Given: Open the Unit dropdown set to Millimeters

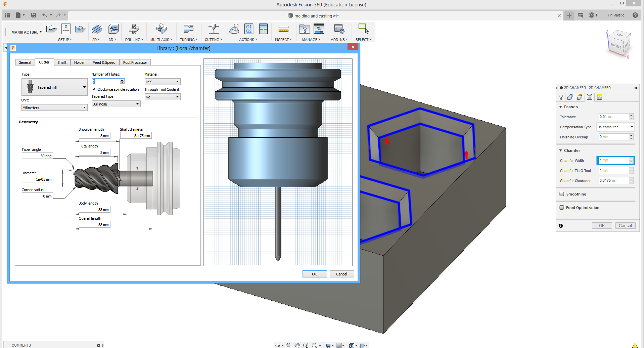Looking at the screenshot, I should [54, 108].
